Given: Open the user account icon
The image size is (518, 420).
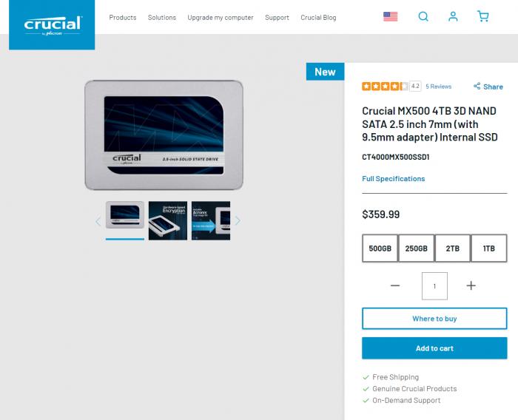Looking at the screenshot, I should [x=453, y=16].
